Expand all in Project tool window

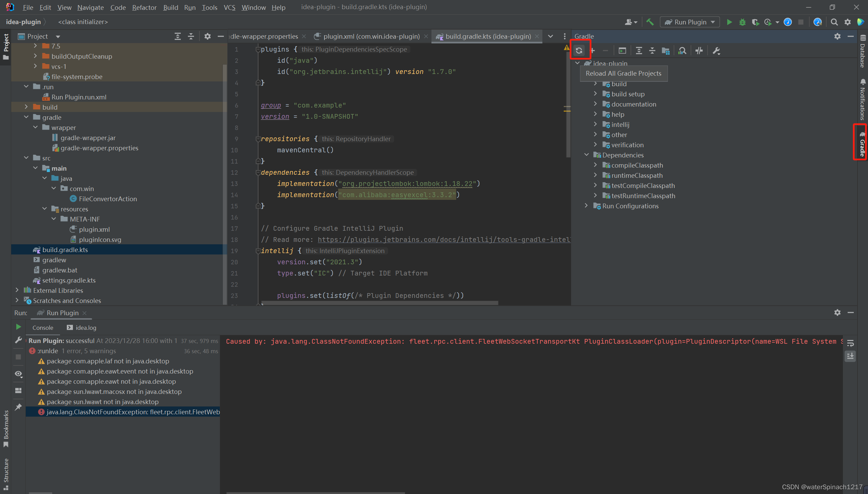tap(178, 36)
